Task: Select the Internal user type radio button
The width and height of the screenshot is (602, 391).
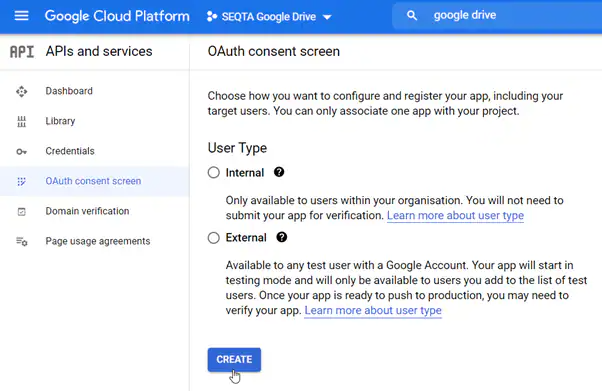Action: [214, 172]
